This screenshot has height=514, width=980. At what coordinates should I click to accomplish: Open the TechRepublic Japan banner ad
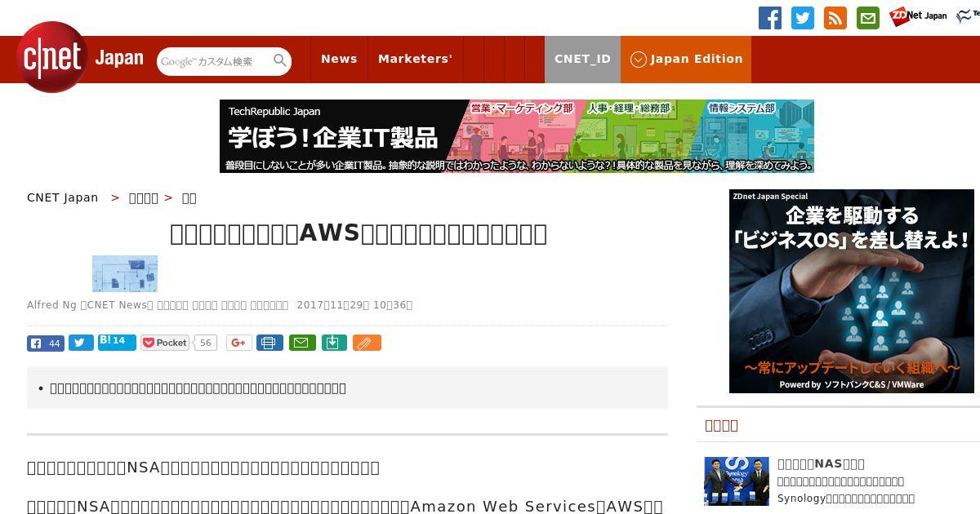tap(517, 136)
